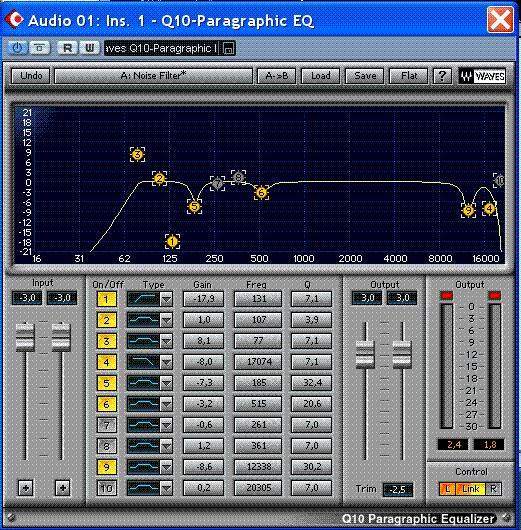Open the Load presets menu
This screenshot has height=530, width=521.
(x=320, y=76)
